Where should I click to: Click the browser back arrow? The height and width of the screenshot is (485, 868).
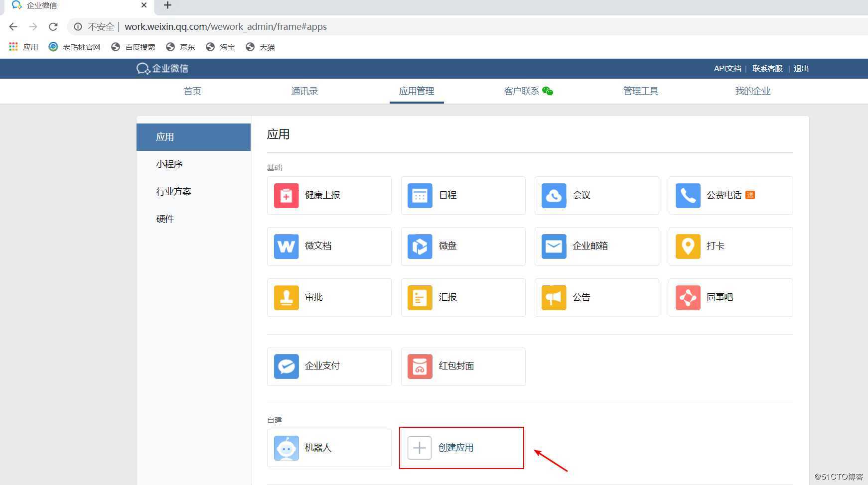point(13,26)
